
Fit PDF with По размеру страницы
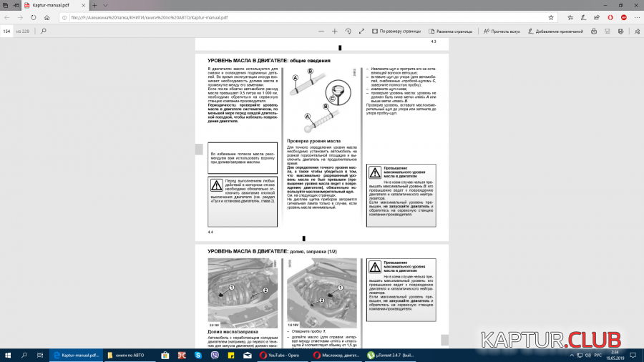pos(396,31)
